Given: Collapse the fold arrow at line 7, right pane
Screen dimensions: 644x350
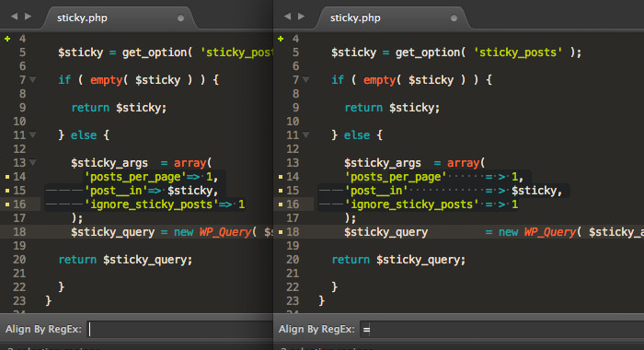Looking at the screenshot, I should pyautogui.click(x=306, y=79).
